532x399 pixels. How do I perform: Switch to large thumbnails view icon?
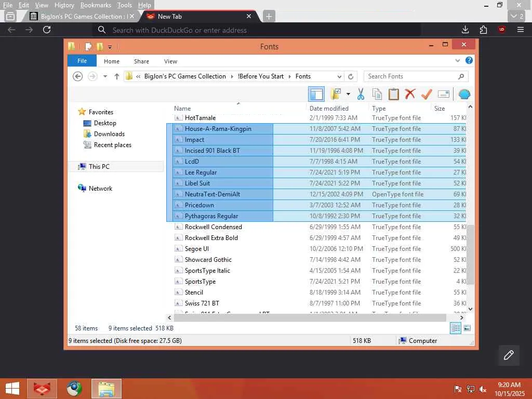click(467, 328)
